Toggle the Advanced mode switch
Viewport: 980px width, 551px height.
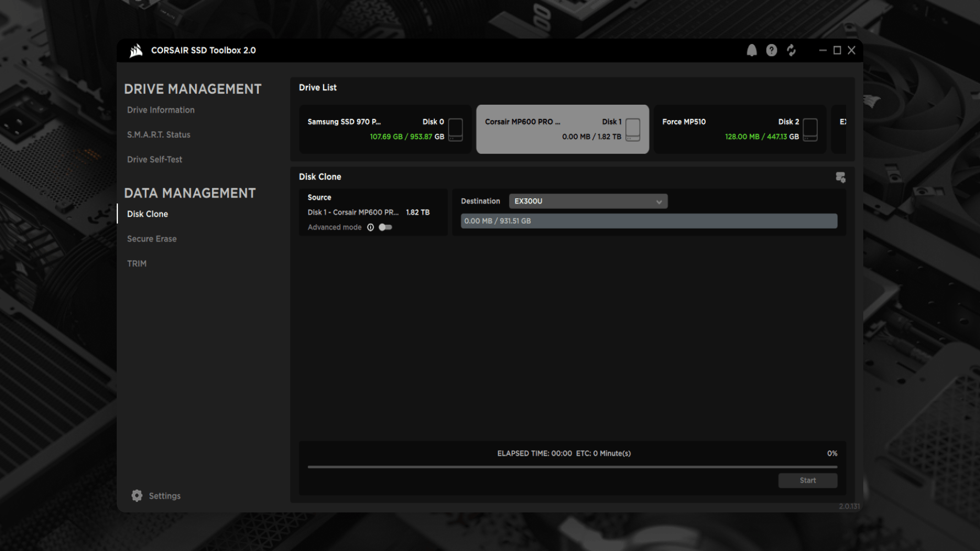point(385,227)
